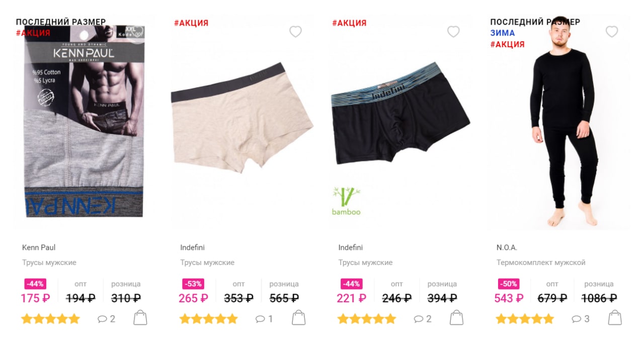The height and width of the screenshot is (354, 644).
Task: Add 221 ₽ Indefini boxers to bag
Action: pyautogui.click(x=456, y=318)
